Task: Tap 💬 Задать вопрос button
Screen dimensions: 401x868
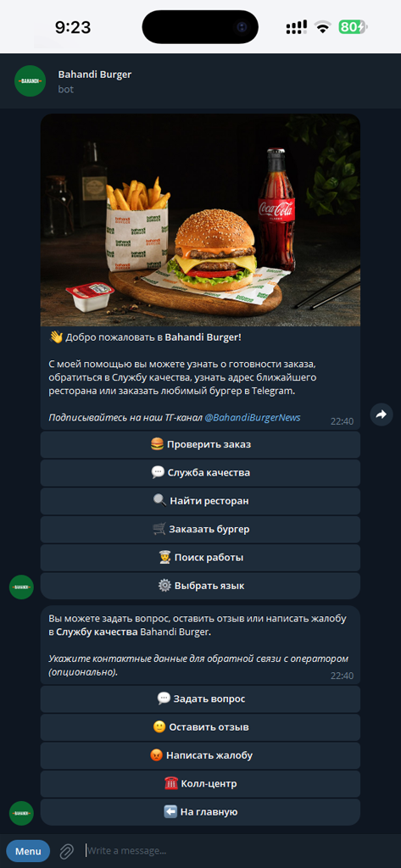Action: pyautogui.click(x=200, y=698)
